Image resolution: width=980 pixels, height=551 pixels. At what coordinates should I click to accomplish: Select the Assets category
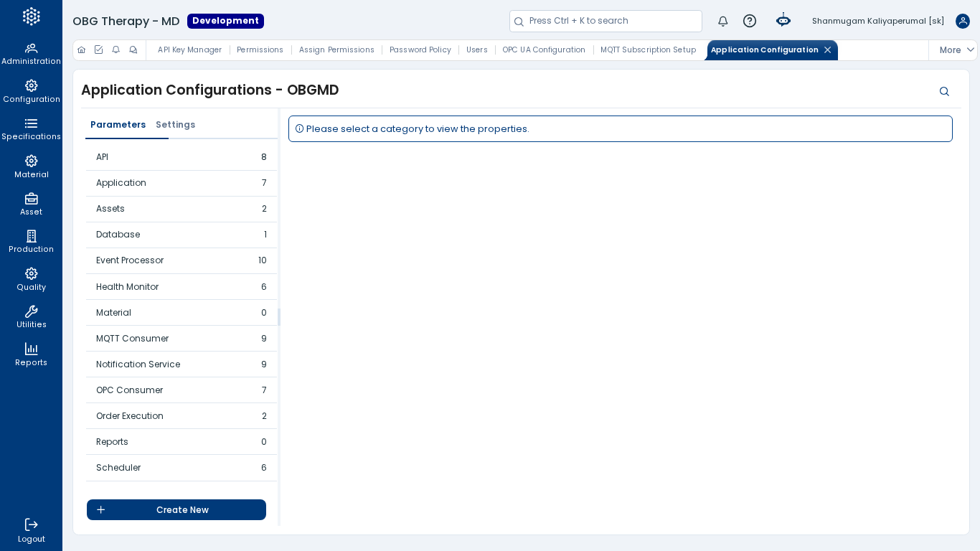(x=182, y=209)
